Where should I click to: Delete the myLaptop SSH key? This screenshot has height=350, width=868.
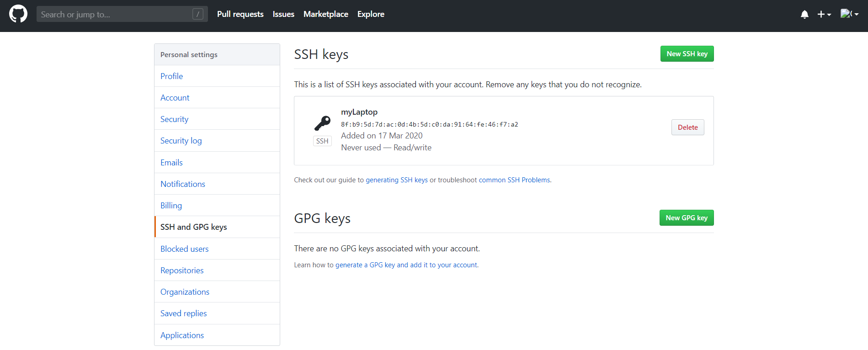687,127
